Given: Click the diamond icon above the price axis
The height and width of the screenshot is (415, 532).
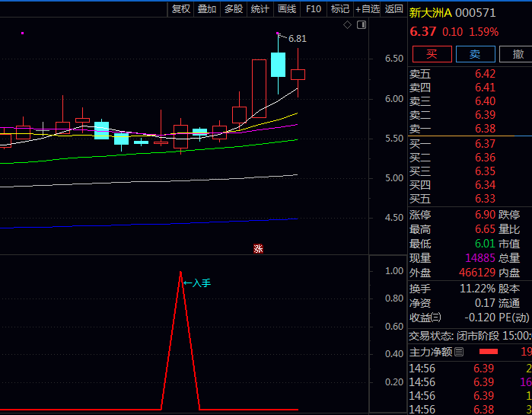Looking at the screenshot, I should pyautogui.click(x=348, y=25).
